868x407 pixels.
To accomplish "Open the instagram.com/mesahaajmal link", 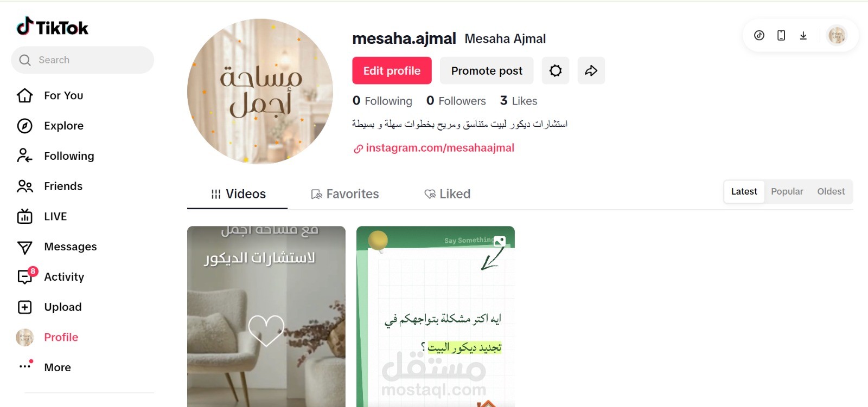I will 434,148.
